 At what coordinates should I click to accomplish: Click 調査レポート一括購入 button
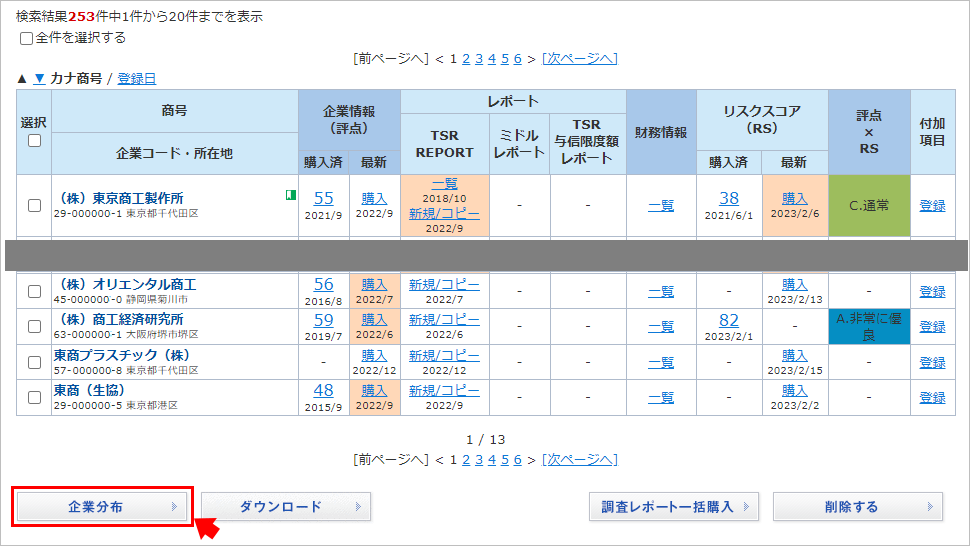coord(674,507)
